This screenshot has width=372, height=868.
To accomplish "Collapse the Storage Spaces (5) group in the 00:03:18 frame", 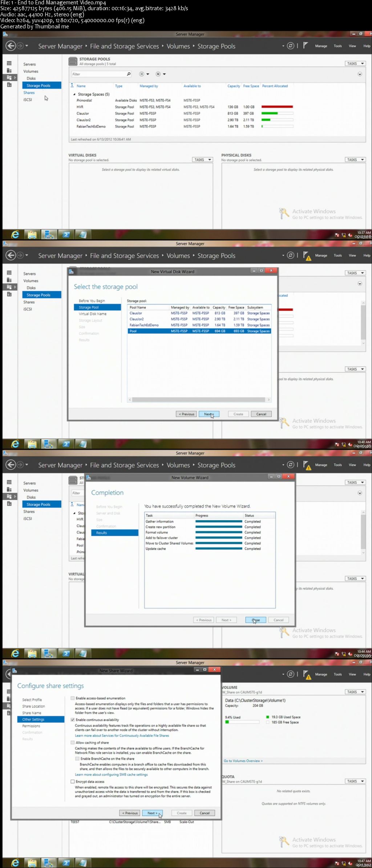I will click(74, 94).
